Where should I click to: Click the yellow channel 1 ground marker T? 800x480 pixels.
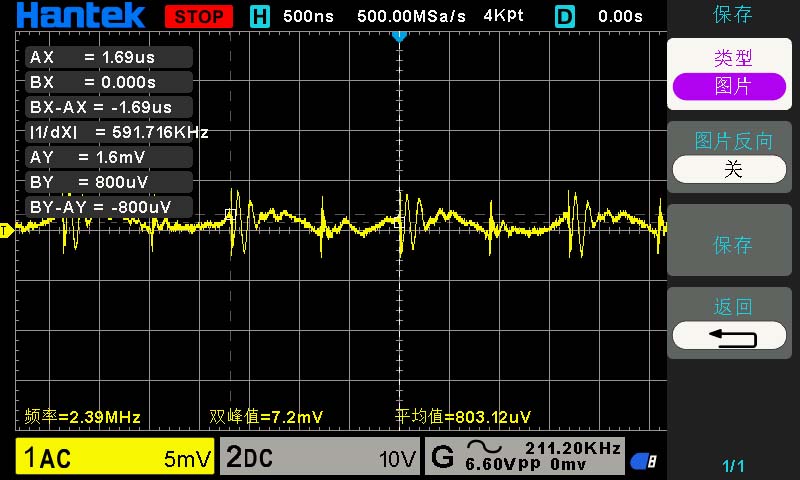click(x=7, y=231)
